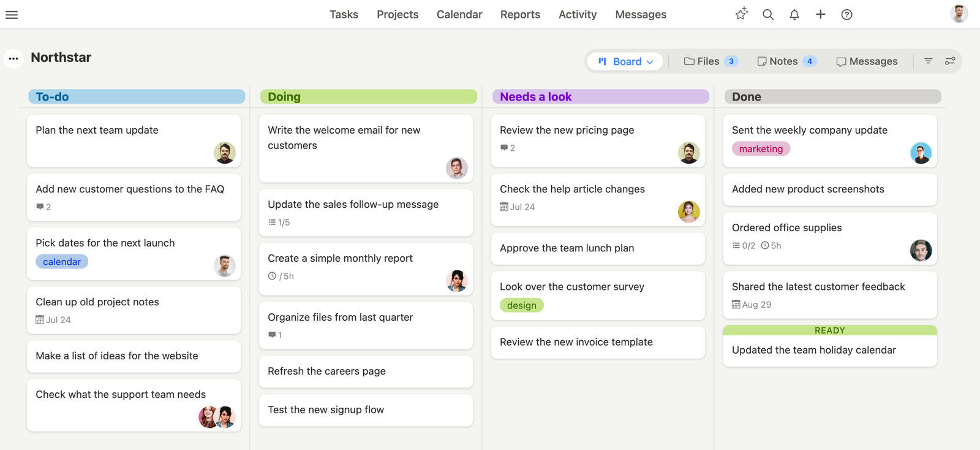Open search with the magnifier icon
This screenshot has width=980, height=450.
(768, 15)
